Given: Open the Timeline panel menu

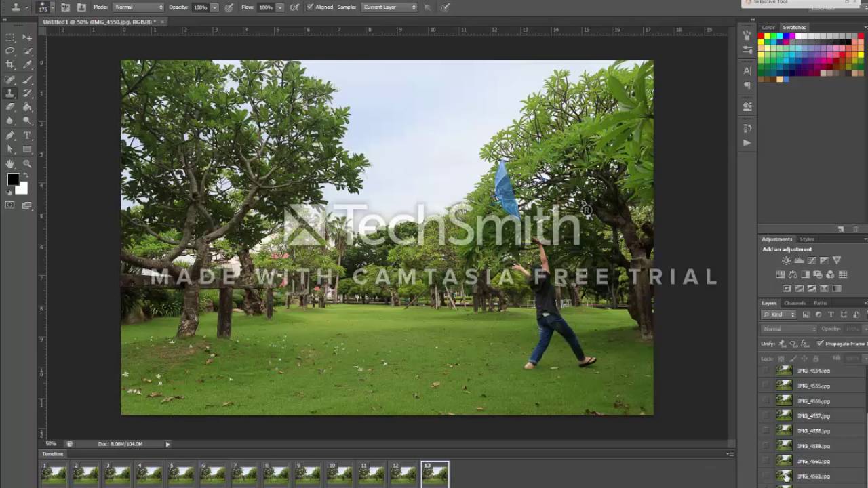Looking at the screenshot, I should [x=730, y=454].
